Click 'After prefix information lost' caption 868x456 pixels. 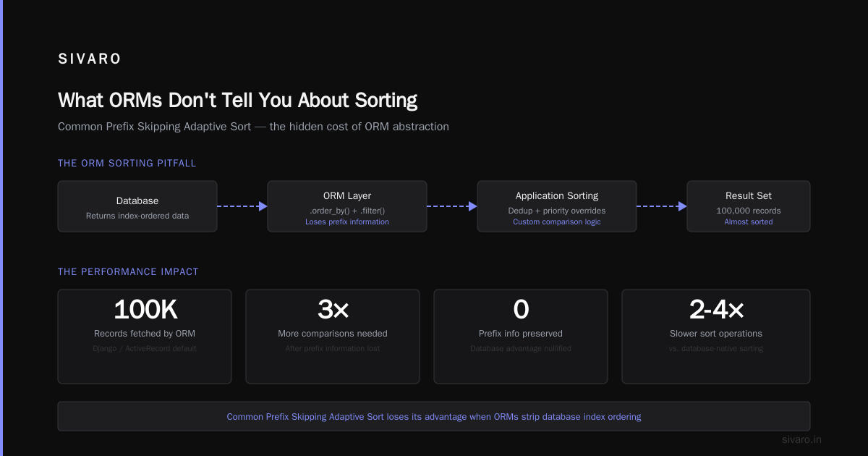pos(333,348)
